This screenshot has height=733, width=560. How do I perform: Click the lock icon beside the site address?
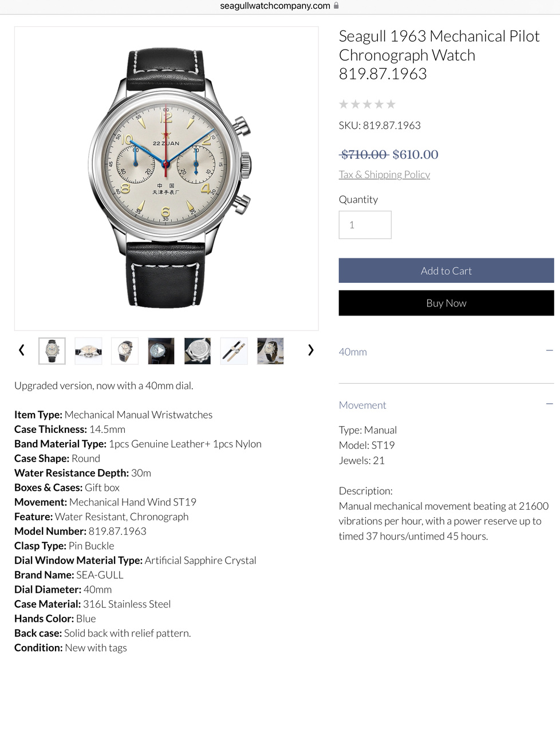(x=336, y=6)
